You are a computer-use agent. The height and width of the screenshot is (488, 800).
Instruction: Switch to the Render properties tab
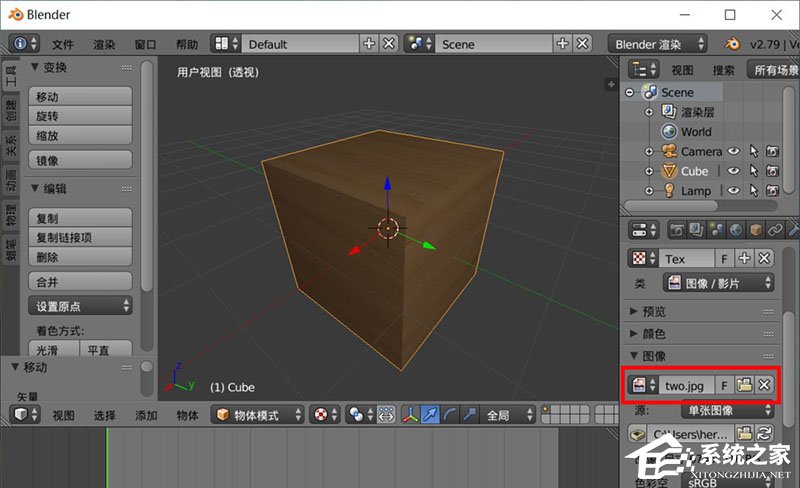[x=677, y=230]
